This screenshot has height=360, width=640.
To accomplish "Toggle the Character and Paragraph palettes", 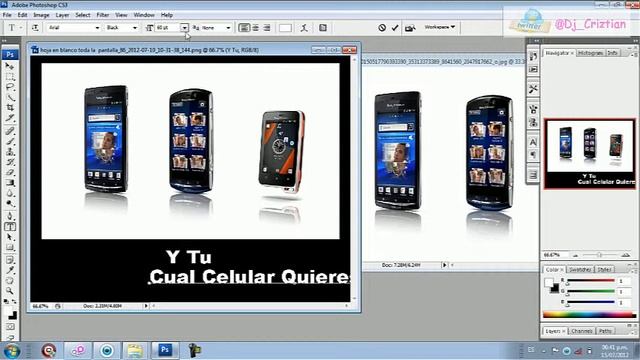I will [323, 28].
